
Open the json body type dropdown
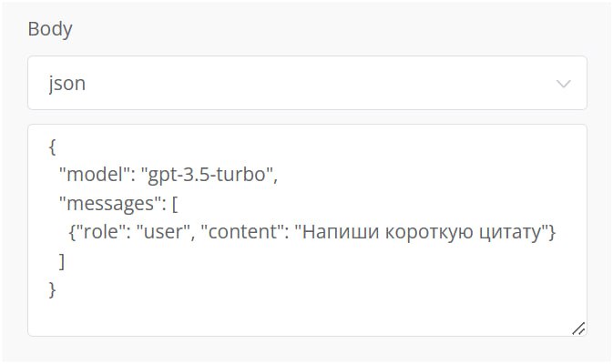coord(306,83)
